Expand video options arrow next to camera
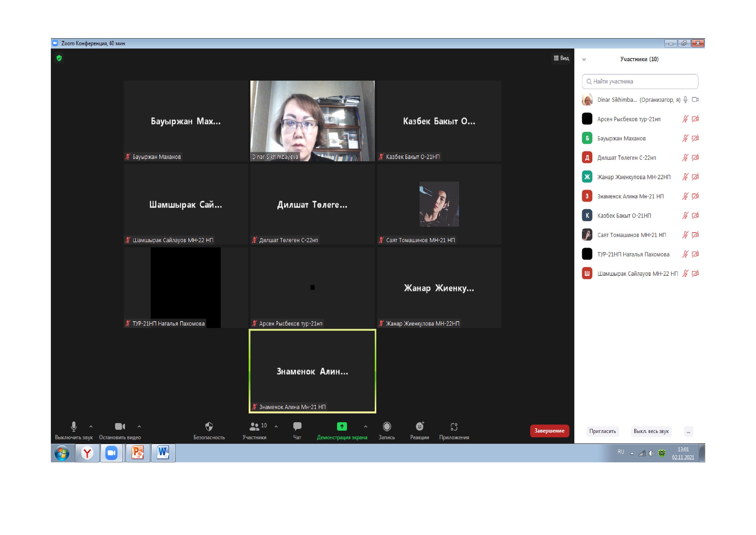 coord(139,426)
